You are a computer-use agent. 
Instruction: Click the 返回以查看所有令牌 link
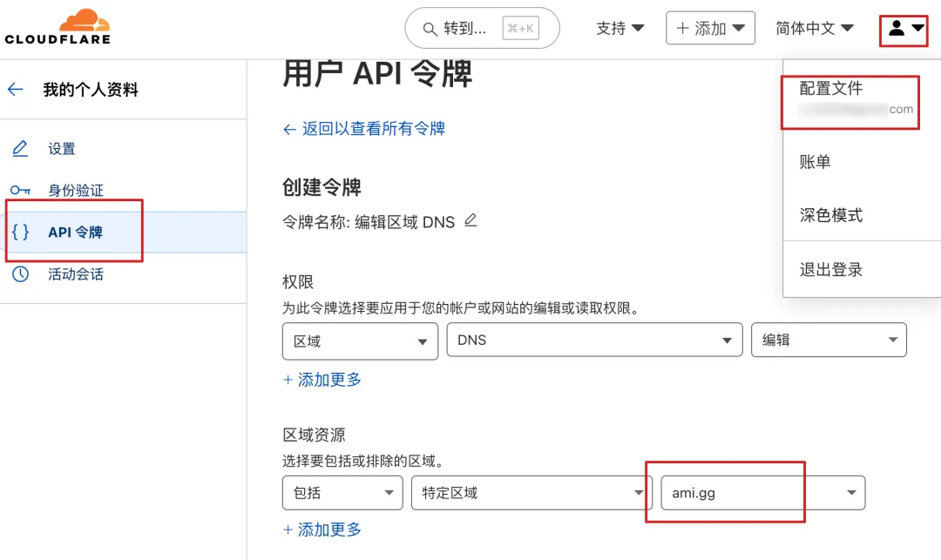tap(364, 128)
